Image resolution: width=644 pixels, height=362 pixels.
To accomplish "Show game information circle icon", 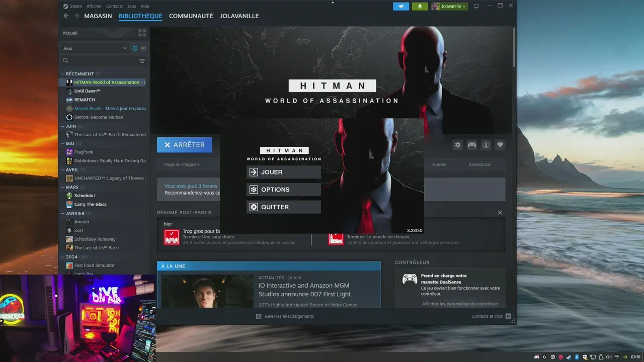I will tap(486, 145).
